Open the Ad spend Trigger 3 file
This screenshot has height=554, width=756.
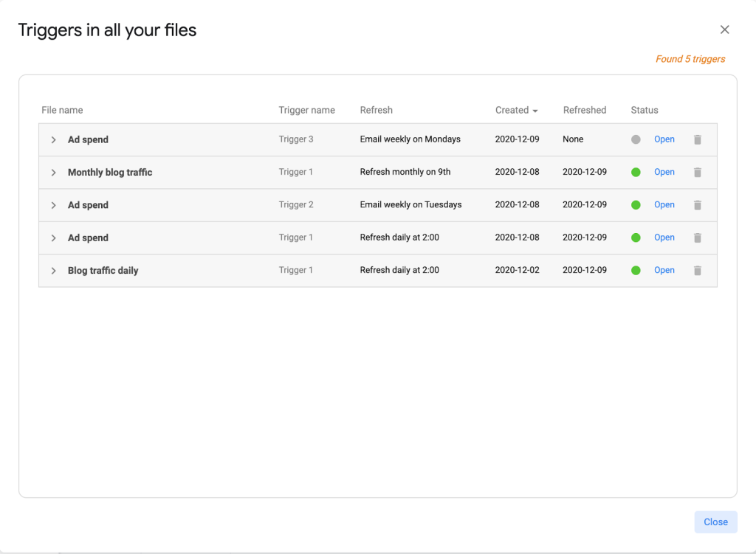tap(664, 139)
